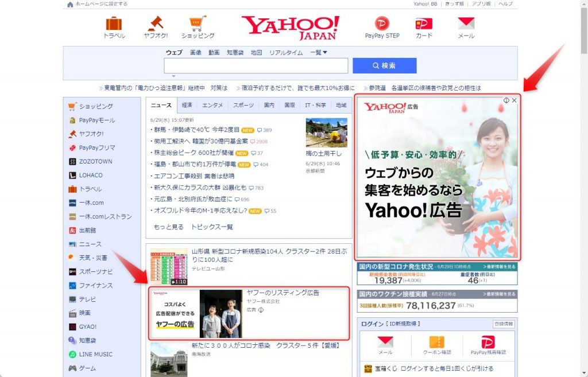Open the ショッピング cart icon in header
The image size is (588, 377).
[198, 23]
